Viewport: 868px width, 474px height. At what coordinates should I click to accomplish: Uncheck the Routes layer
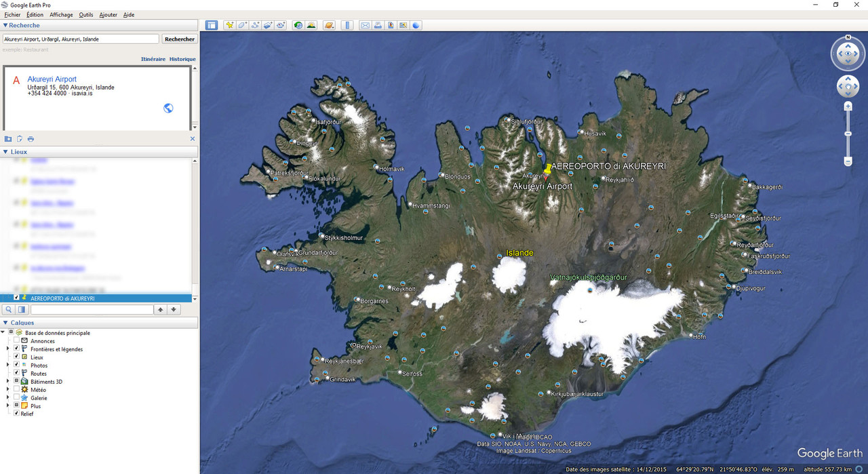(x=16, y=374)
